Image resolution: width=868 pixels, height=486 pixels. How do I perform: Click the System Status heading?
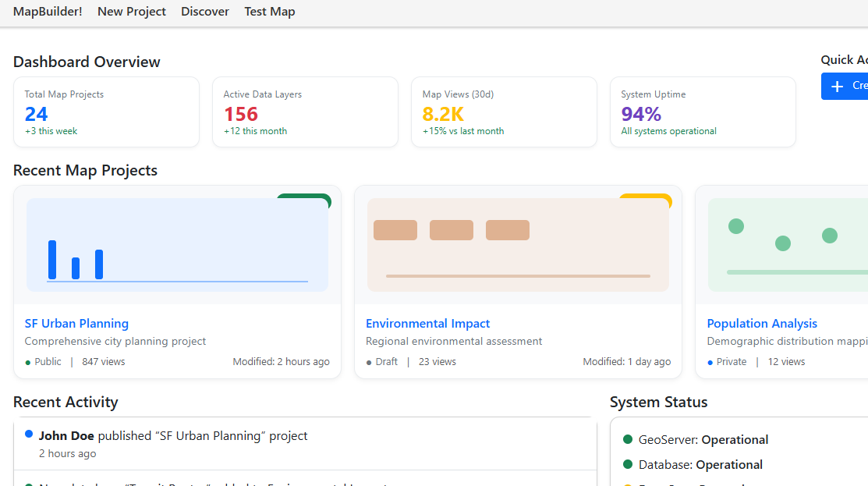[659, 402]
